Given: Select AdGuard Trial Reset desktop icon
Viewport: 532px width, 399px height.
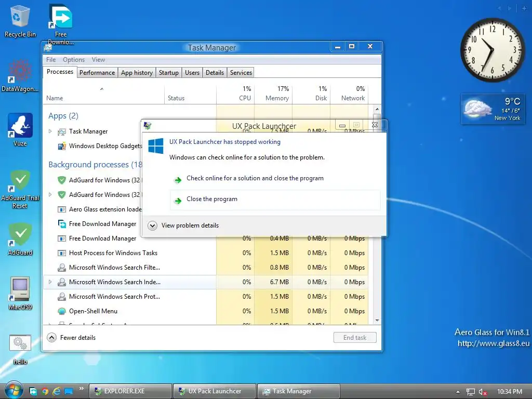Looking at the screenshot, I should (x=20, y=189).
